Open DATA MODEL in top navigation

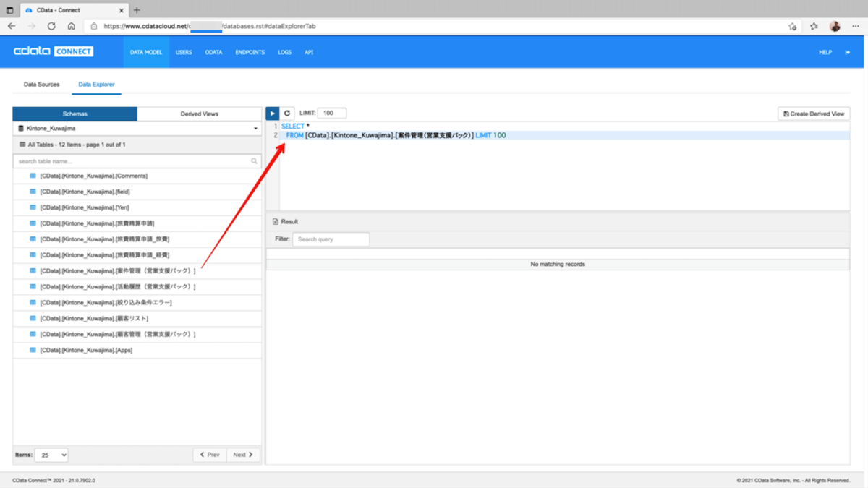pyautogui.click(x=146, y=52)
